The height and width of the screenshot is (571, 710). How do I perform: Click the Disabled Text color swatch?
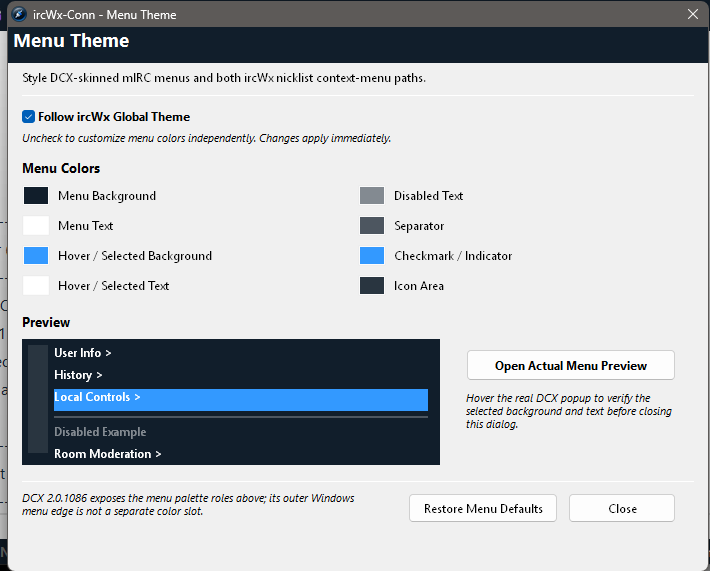click(372, 196)
